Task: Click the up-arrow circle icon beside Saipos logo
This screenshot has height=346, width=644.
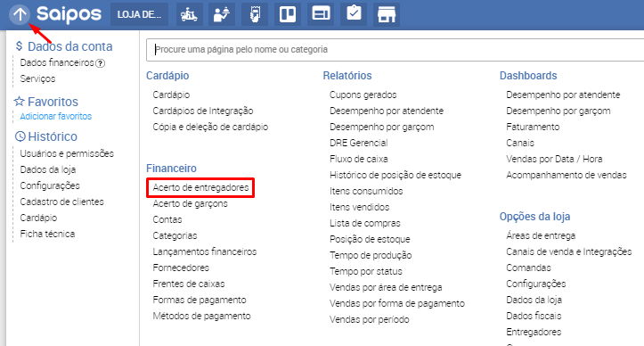Action: (20, 14)
